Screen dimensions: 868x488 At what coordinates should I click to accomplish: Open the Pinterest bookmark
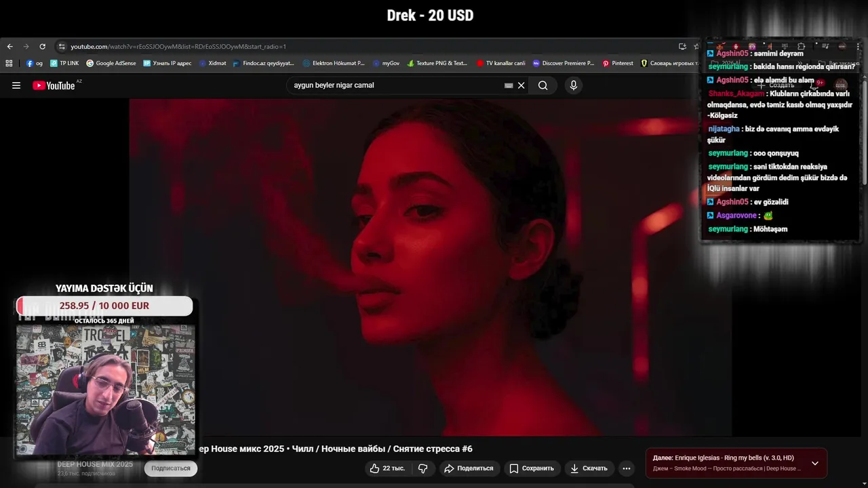point(618,63)
